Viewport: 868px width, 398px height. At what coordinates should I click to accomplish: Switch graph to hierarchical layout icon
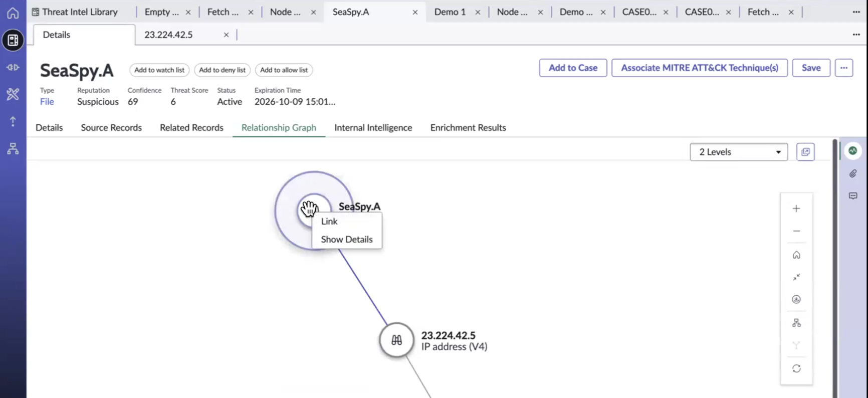(796, 323)
